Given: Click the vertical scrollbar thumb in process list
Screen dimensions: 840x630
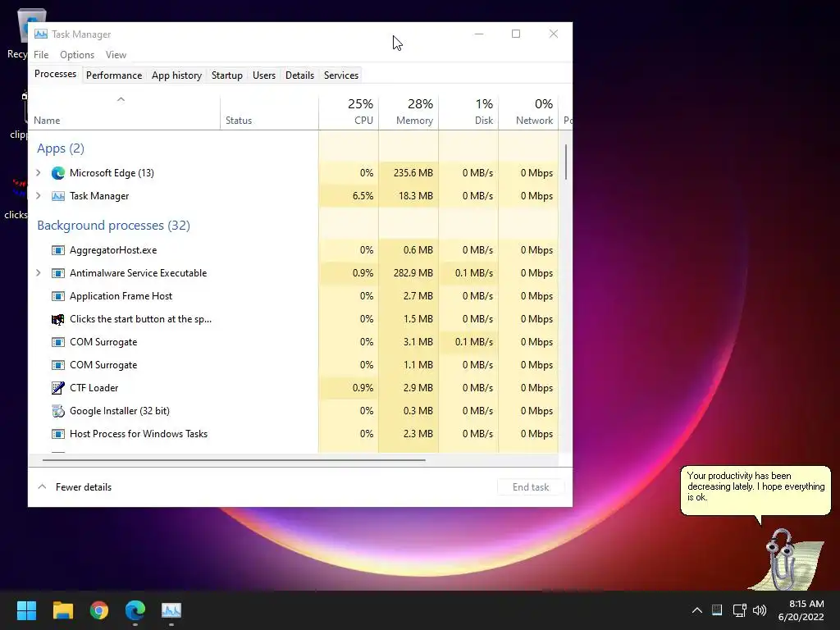Looking at the screenshot, I should [x=566, y=162].
